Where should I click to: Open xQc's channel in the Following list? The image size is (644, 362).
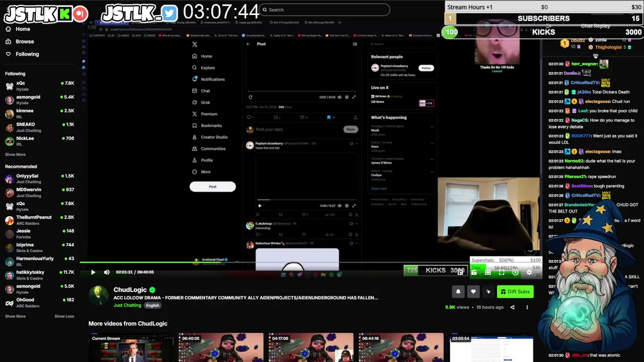click(x=40, y=86)
